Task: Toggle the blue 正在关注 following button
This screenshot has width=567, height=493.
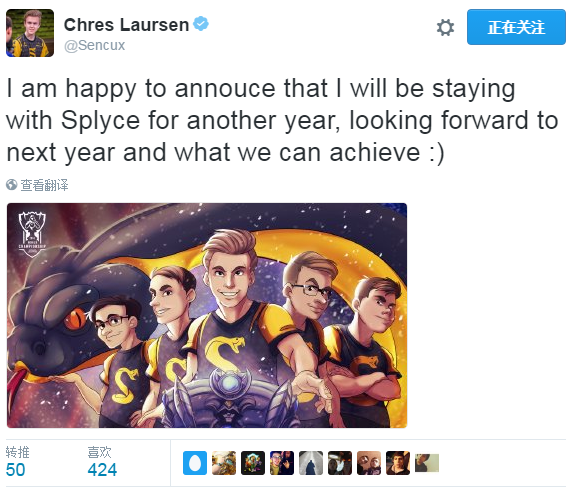Action: 516,27
